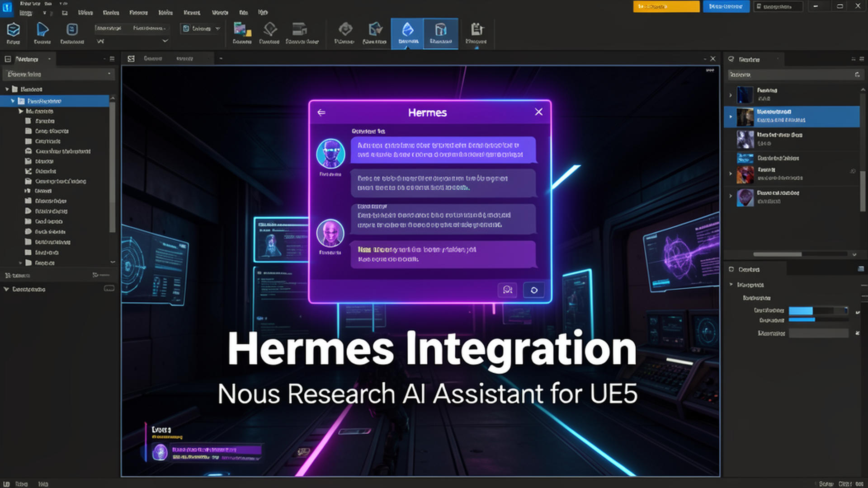Toggle the checkbox beside the gray value field
Image resolution: width=868 pixels, height=488 pixels.
pyautogui.click(x=858, y=333)
